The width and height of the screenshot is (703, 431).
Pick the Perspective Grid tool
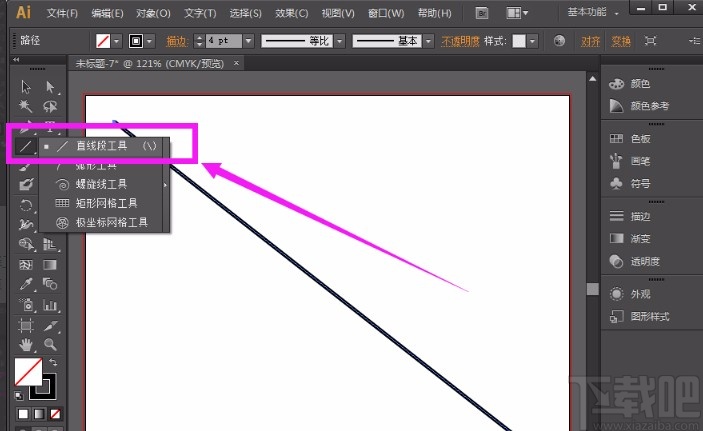50,244
